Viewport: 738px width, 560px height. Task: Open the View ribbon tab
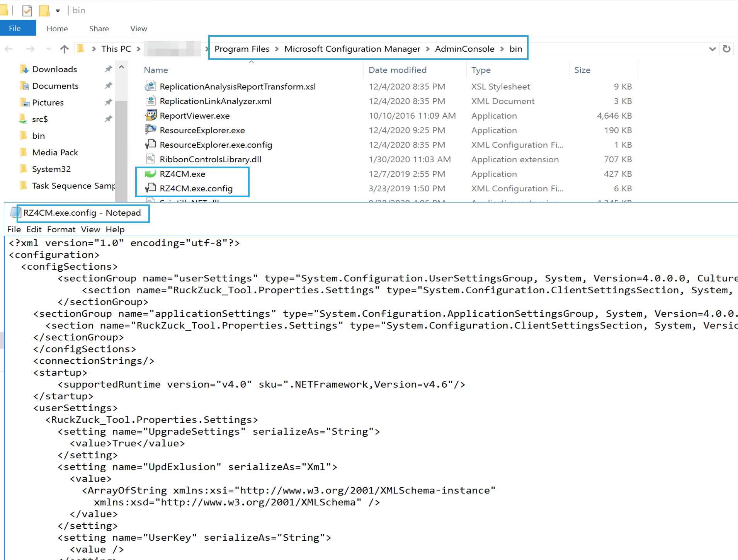tap(138, 29)
